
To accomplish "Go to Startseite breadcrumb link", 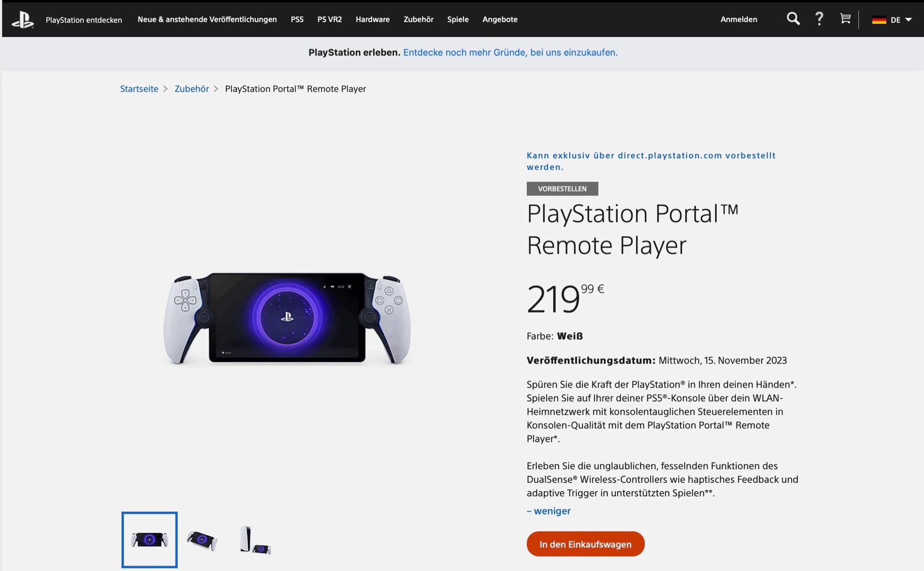I will [x=139, y=89].
